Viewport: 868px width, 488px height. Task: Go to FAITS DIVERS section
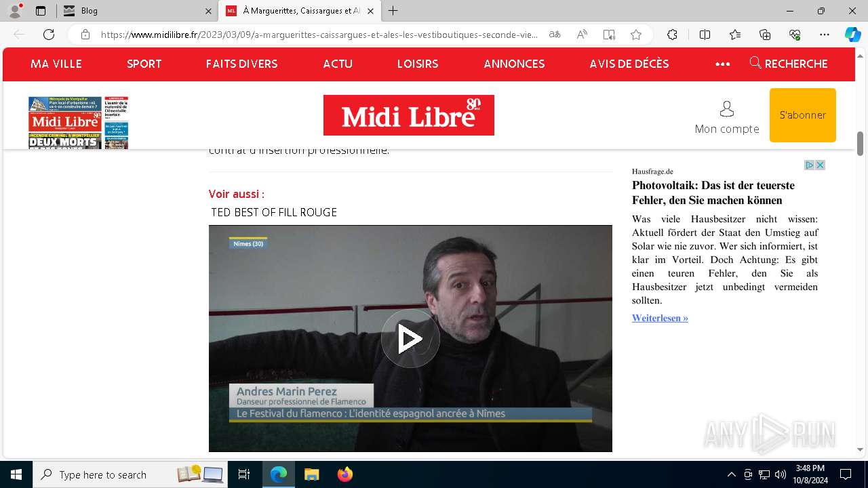point(242,64)
